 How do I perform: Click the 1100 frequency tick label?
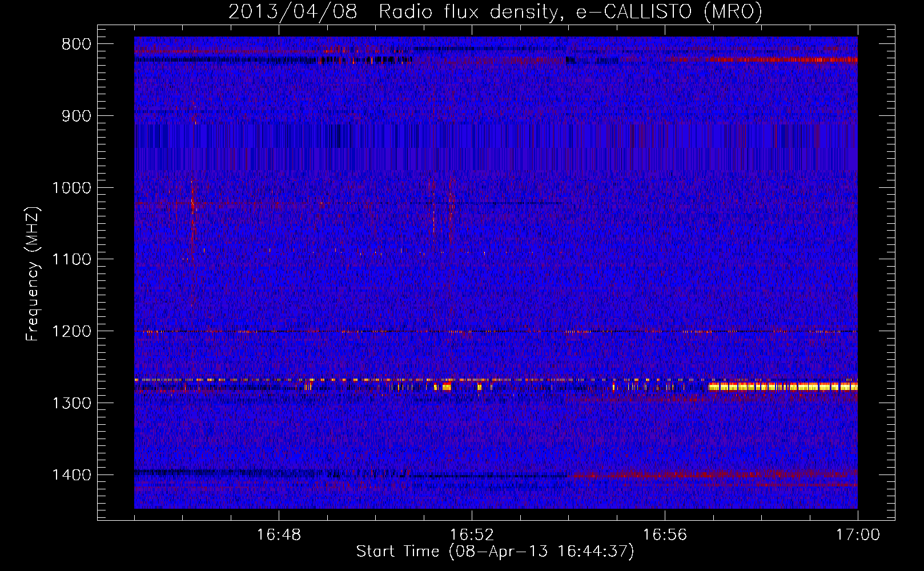tap(71, 260)
